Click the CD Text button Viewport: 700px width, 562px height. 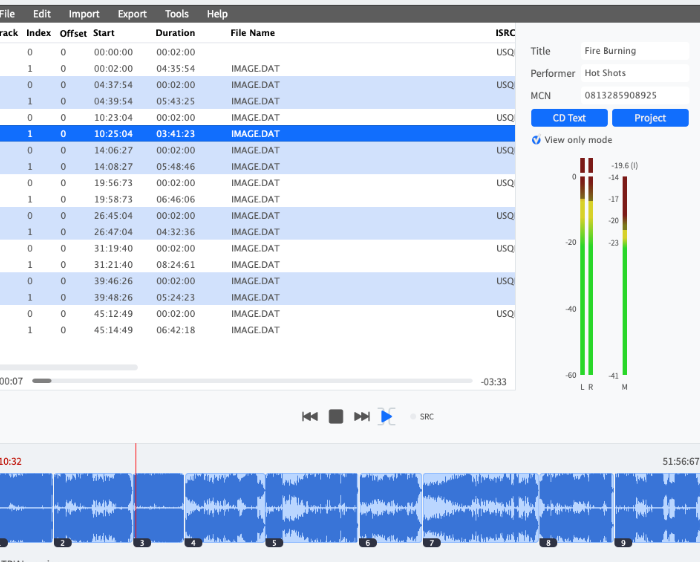(x=568, y=118)
